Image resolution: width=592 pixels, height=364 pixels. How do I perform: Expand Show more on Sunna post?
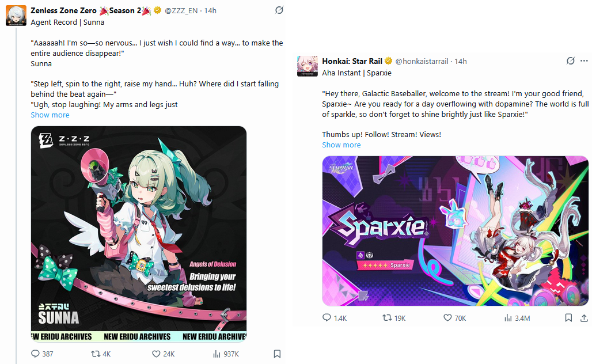pos(50,115)
